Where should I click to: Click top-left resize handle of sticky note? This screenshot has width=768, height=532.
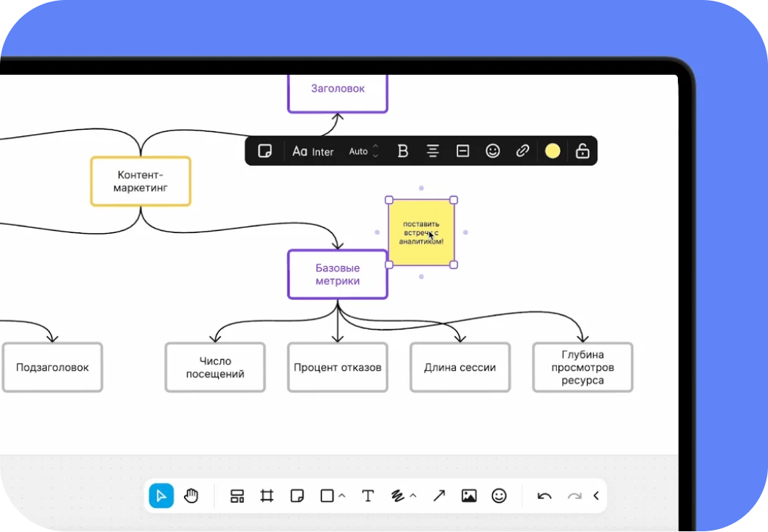[389, 200]
